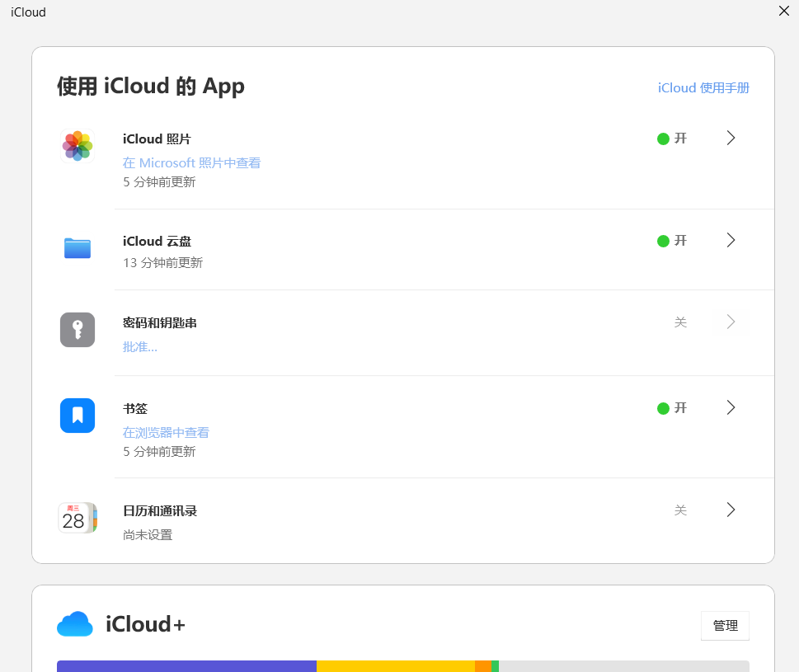
Task: Click the iCloud+ cloud logo icon
Action: (75, 625)
